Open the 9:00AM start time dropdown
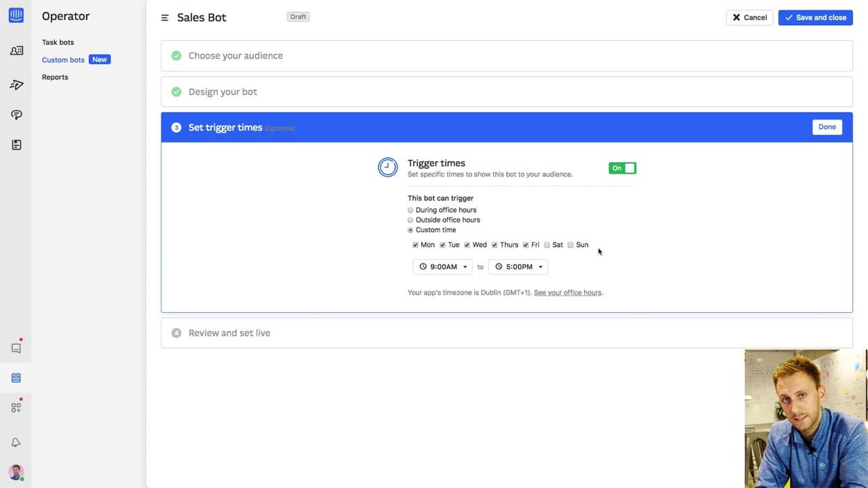The image size is (868, 488). click(442, 267)
